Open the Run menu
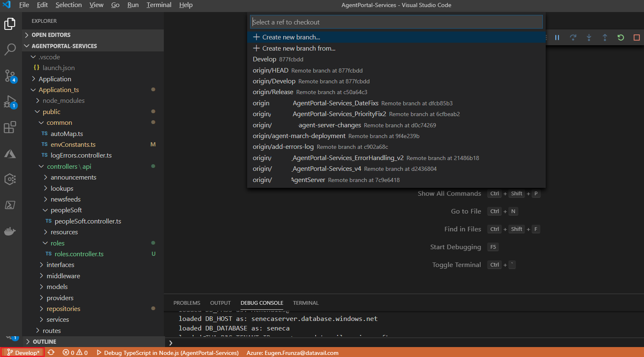 [x=133, y=5]
